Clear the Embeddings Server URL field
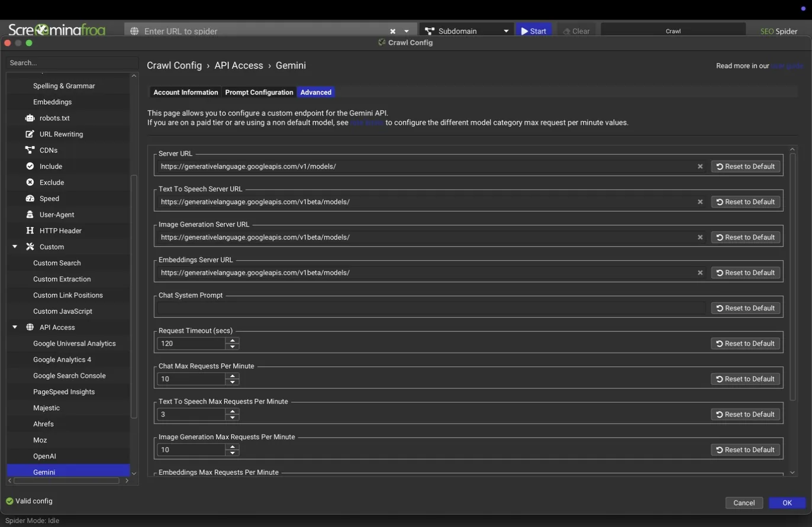 coord(700,273)
